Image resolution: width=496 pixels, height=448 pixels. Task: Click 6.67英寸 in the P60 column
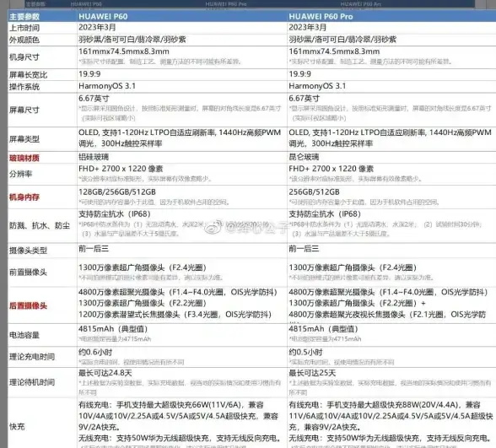click(94, 99)
